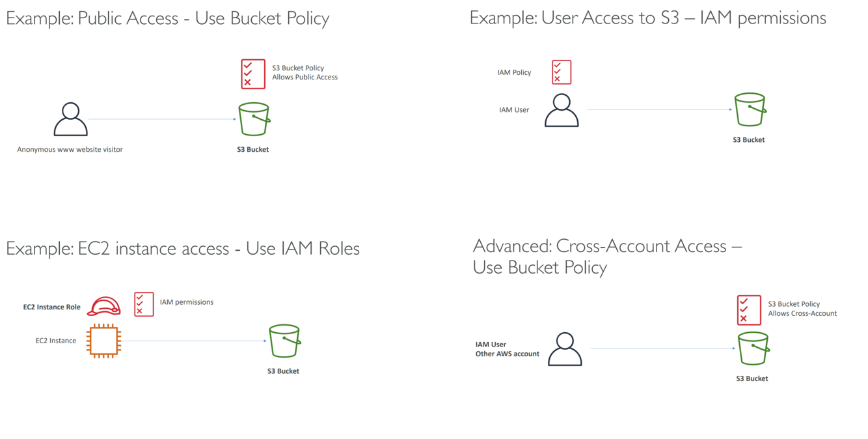Screen dimensions: 868x439
Task: Click the 'Anonymous www website visitor' label
Action: (x=70, y=149)
